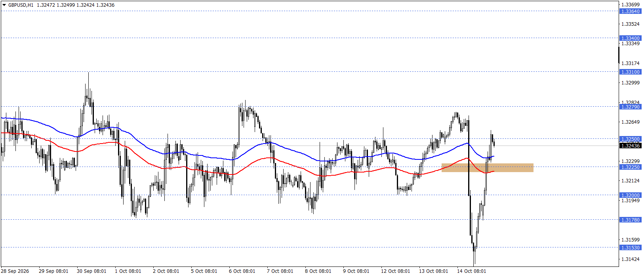644x276 pixels.
Task: Click the 13 Oct 08:01 time label
Action: tap(434, 271)
